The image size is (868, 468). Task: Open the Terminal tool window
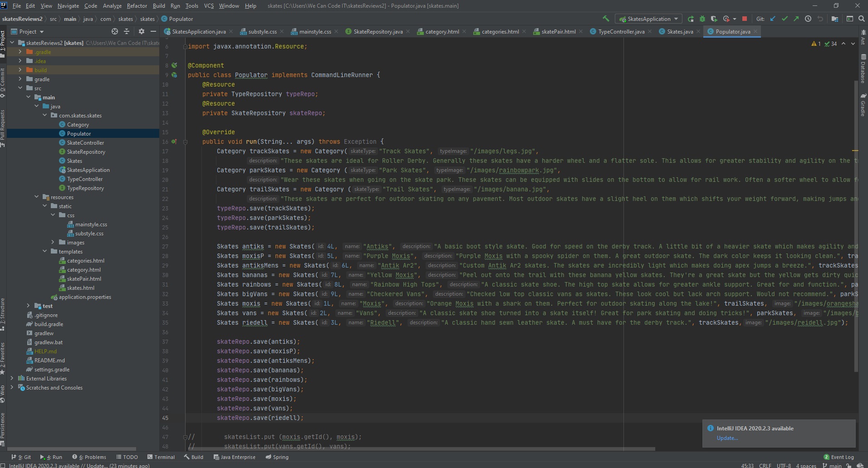tap(161, 457)
